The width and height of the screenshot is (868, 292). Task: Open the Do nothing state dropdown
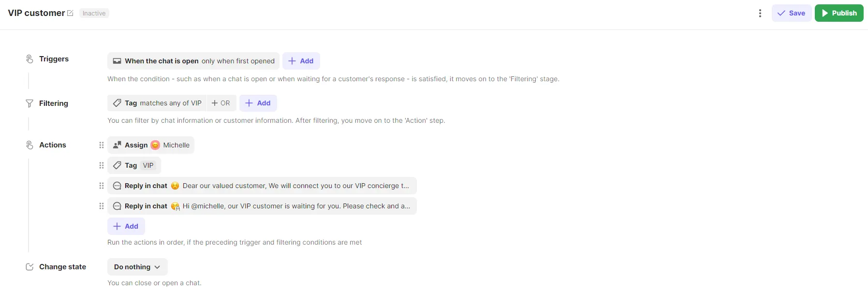pyautogui.click(x=137, y=267)
